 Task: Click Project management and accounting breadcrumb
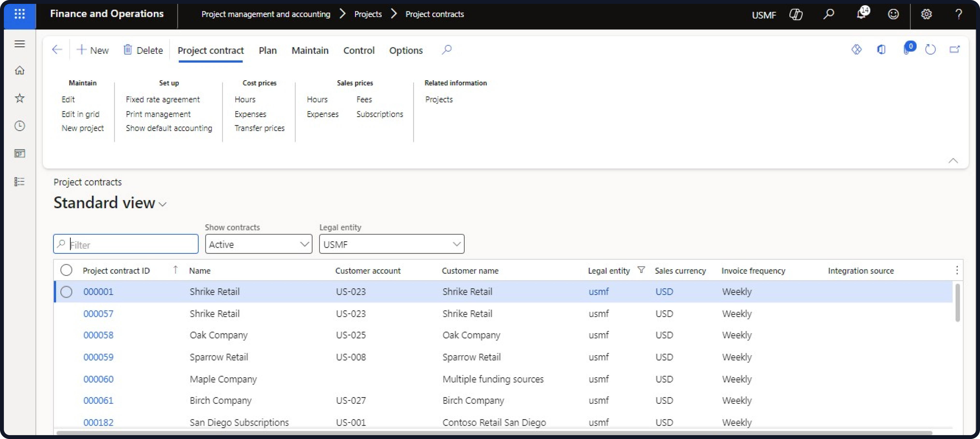(266, 14)
